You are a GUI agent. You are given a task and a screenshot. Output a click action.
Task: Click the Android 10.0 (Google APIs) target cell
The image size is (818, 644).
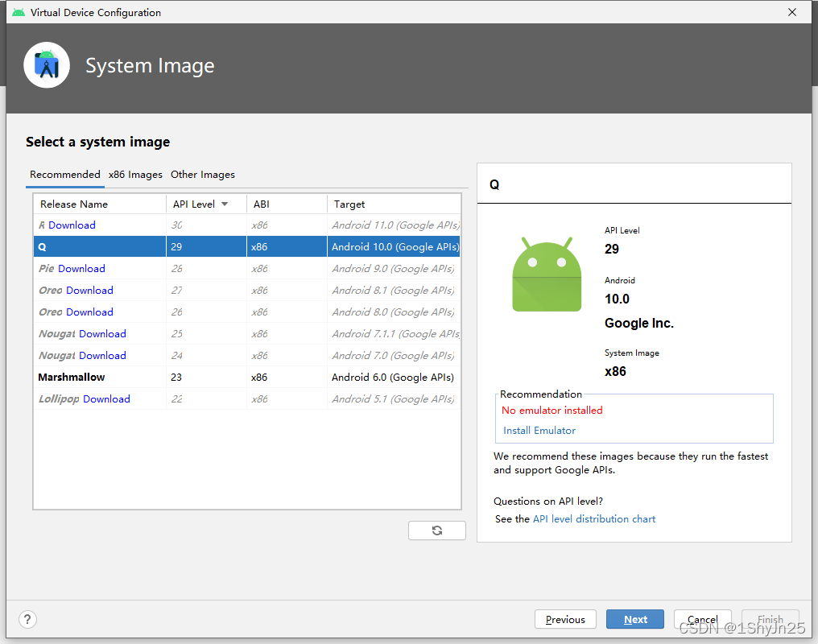point(394,246)
